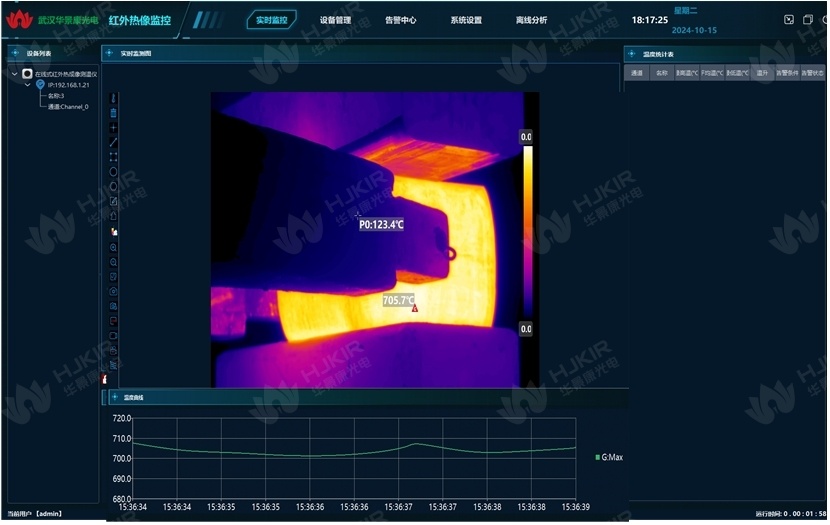Click the camera device icon in the tree
The image size is (830, 525).
[x=27, y=74]
